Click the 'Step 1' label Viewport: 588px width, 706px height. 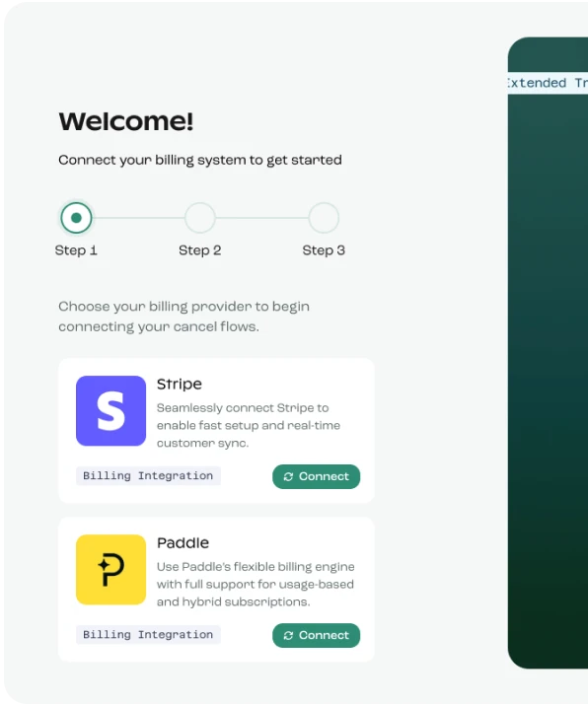pos(76,250)
